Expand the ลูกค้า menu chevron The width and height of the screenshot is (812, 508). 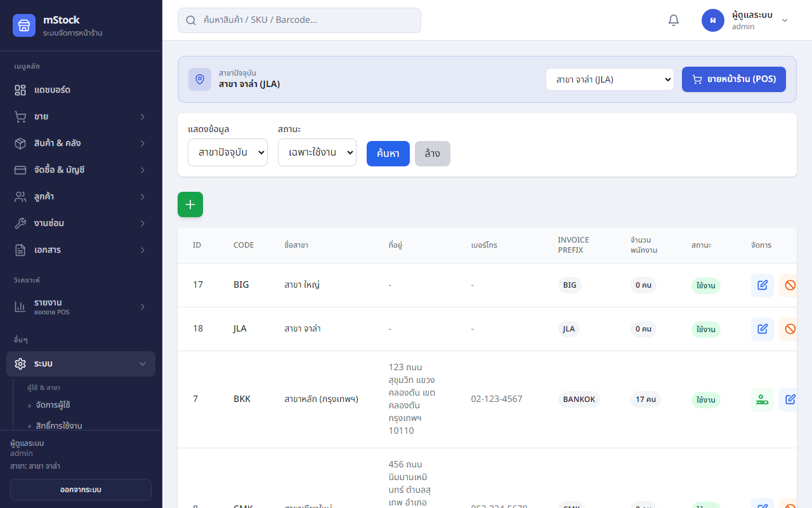coord(143,197)
